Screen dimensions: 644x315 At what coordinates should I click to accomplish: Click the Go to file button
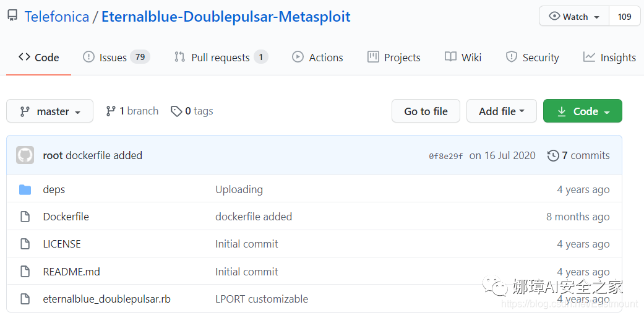[426, 111]
